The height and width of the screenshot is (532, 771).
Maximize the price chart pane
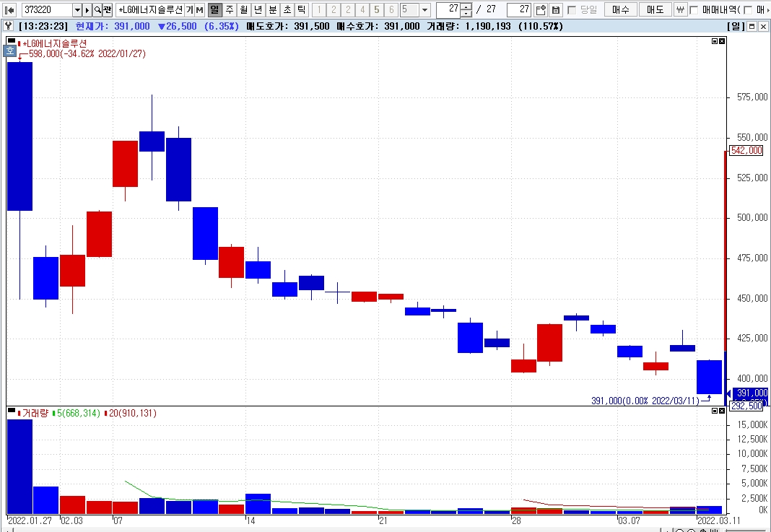coord(715,41)
